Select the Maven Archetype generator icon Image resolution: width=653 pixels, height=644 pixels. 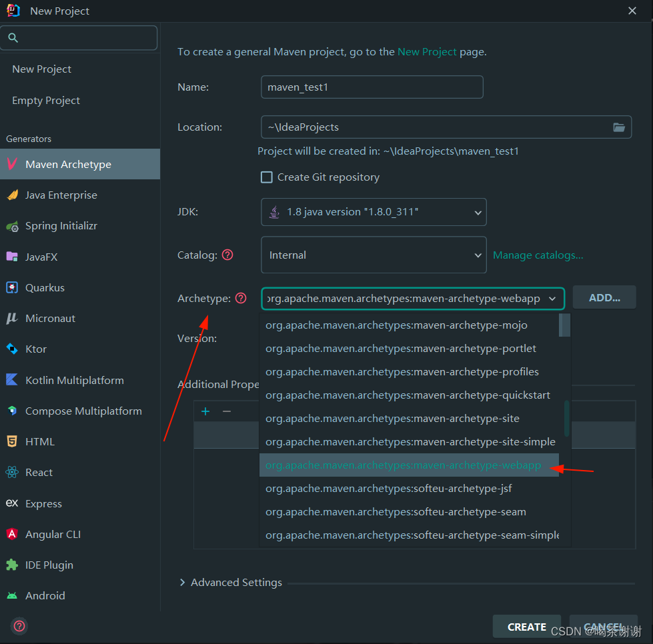[x=12, y=163]
